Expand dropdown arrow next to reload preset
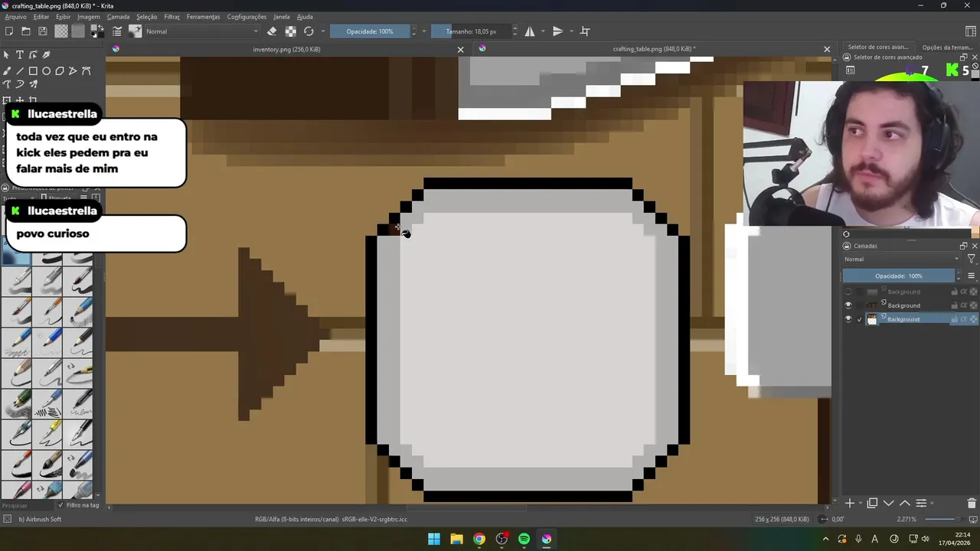980x551 pixels. coord(322,31)
